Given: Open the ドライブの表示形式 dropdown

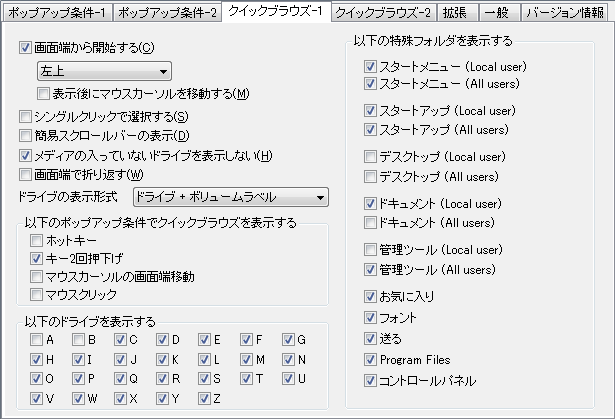Looking at the screenshot, I should click(x=231, y=197).
